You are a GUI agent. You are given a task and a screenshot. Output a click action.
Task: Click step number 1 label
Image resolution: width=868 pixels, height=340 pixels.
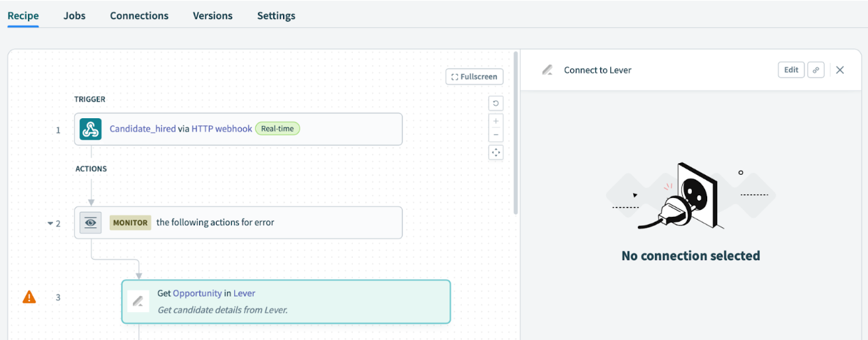[x=58, y=130]
